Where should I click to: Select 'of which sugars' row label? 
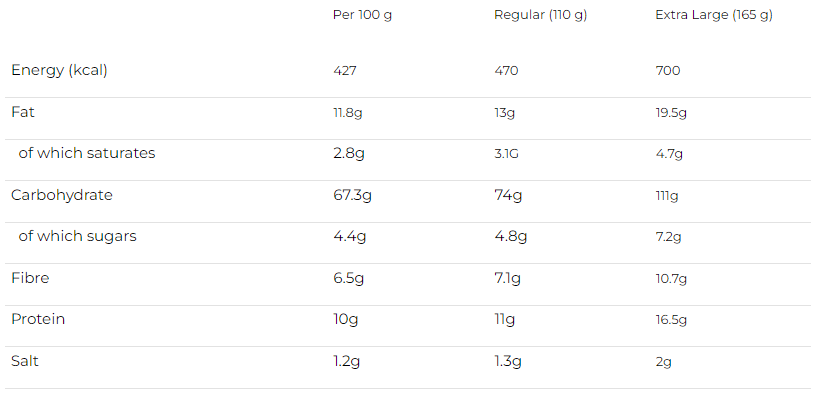(77, 236)
